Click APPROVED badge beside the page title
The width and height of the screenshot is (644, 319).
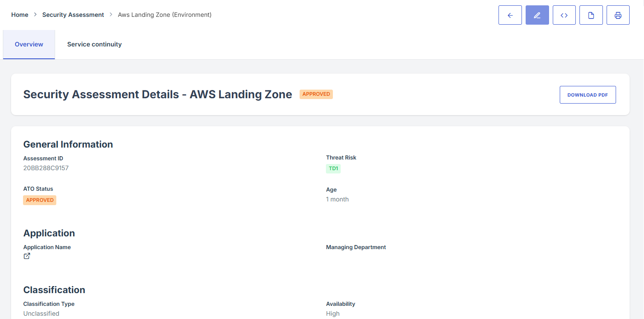pos(316,94)
